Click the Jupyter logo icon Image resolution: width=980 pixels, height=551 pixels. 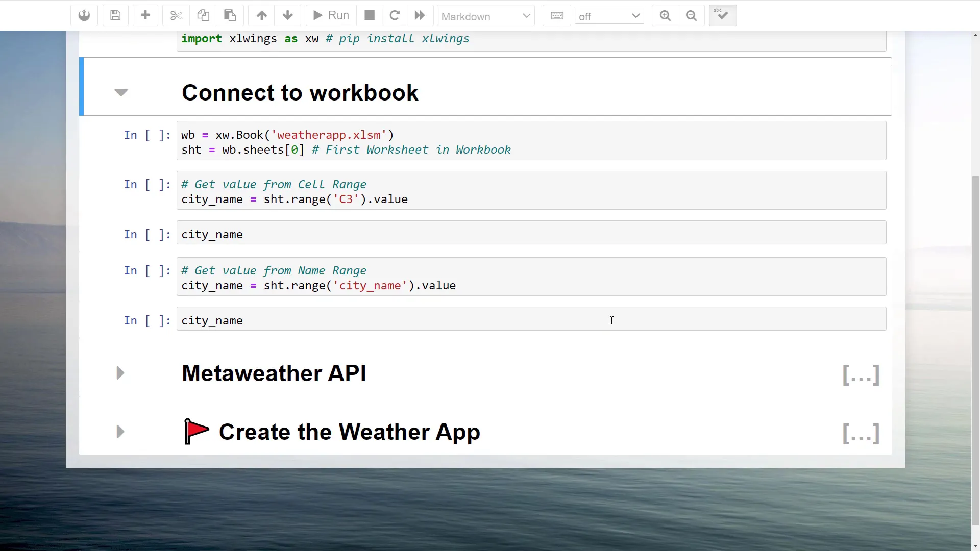click(84, 15)
